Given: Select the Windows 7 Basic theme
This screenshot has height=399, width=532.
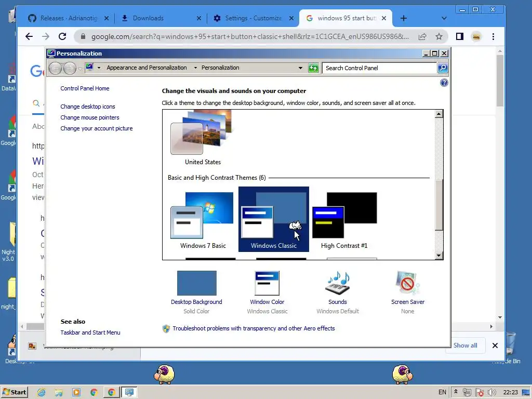Looking at the screenshot, I should (203, 220).
